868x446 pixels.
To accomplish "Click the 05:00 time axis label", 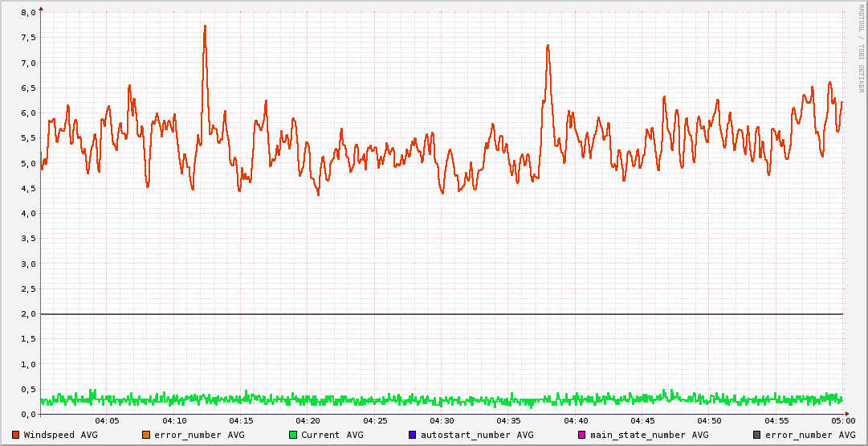I will tap(842, 421).
